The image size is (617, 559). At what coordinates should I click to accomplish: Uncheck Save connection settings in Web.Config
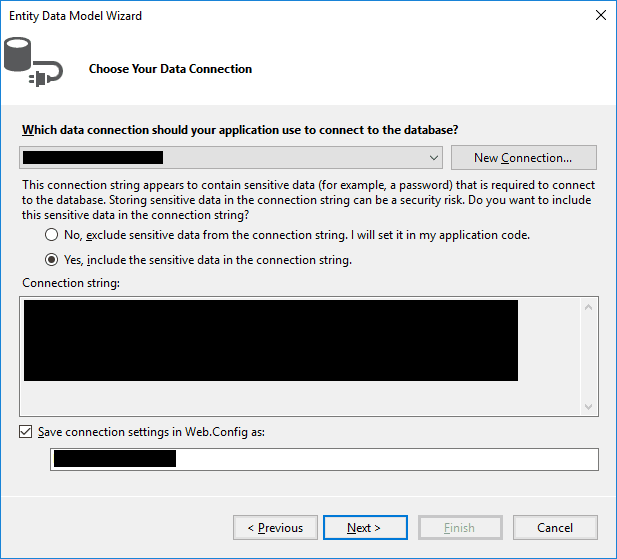click(25, 432)
